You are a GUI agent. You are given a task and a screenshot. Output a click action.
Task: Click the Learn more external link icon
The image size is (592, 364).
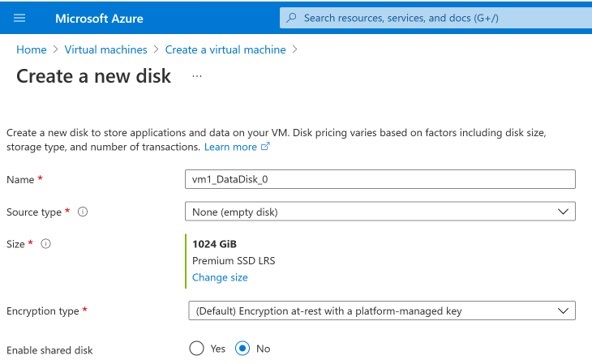(265, 147)
